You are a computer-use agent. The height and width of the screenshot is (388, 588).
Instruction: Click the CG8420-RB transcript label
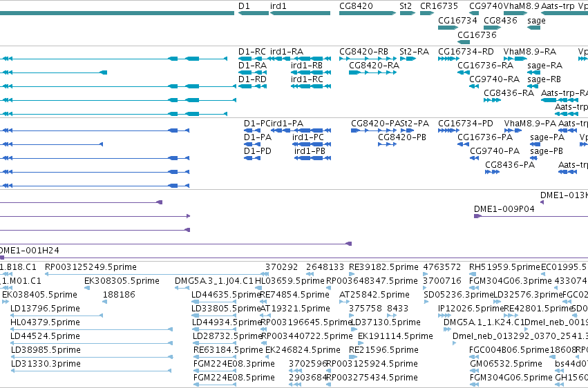[x=363, y=52]
